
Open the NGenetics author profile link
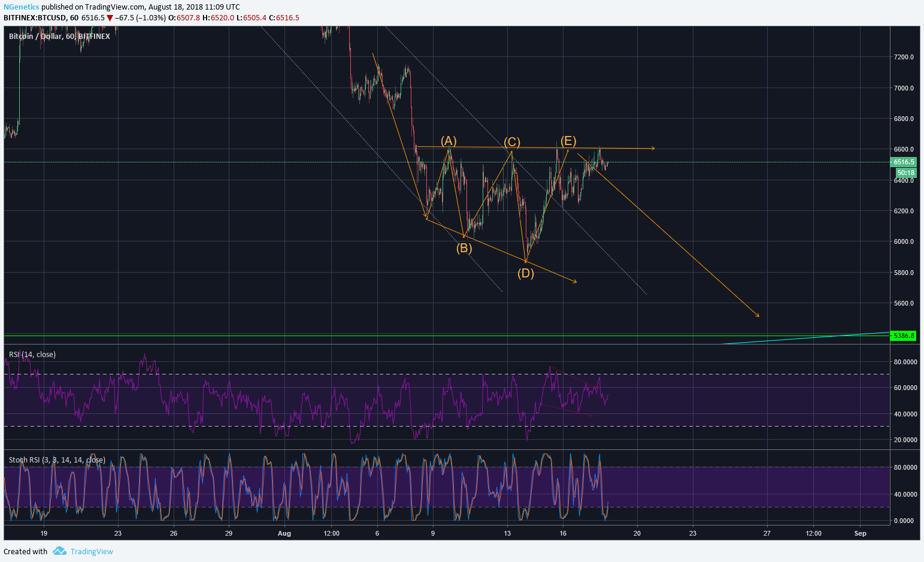(22, 7)
